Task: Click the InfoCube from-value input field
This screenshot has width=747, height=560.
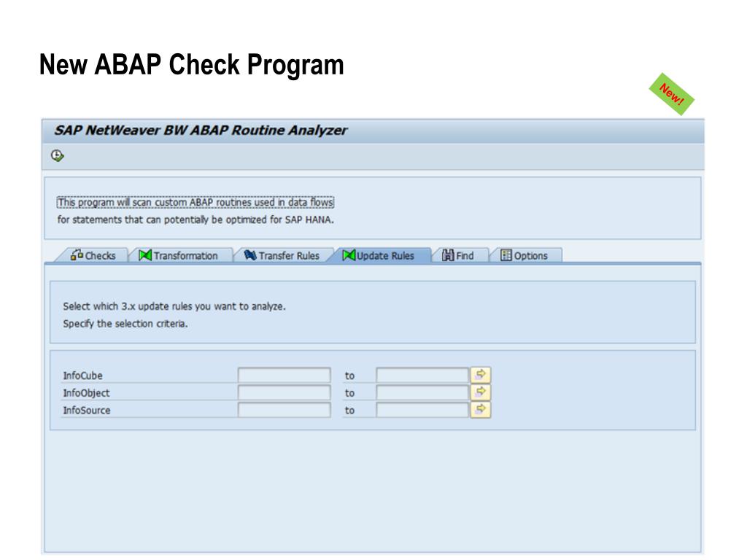Action: 284,376
